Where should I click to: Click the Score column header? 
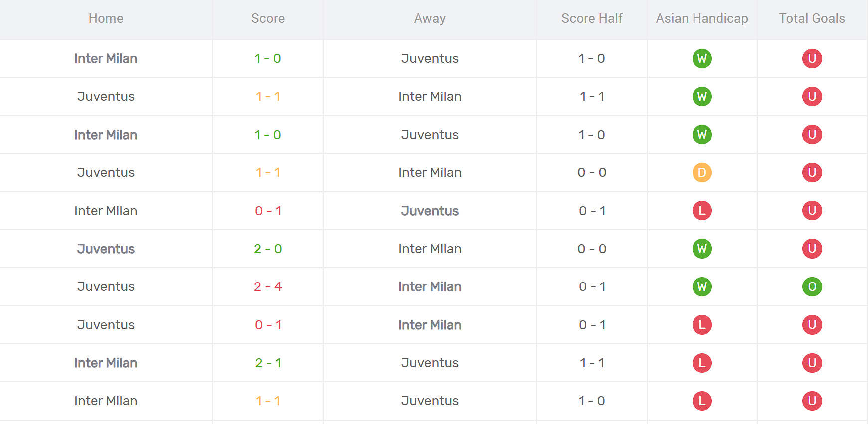tap(268, 19)
